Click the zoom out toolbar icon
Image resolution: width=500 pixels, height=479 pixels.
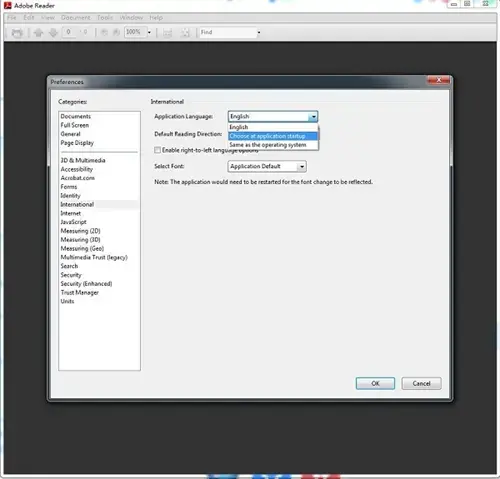(x=104, y=32)
